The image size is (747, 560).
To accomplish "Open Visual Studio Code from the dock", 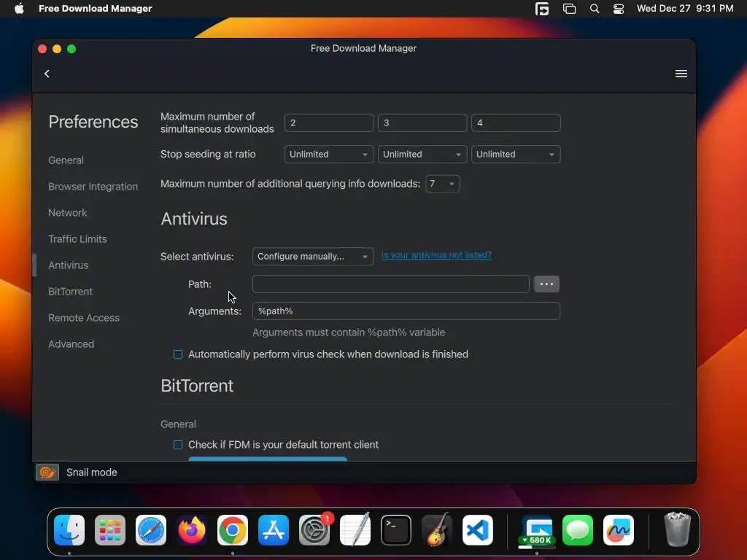I will point(478,530).
